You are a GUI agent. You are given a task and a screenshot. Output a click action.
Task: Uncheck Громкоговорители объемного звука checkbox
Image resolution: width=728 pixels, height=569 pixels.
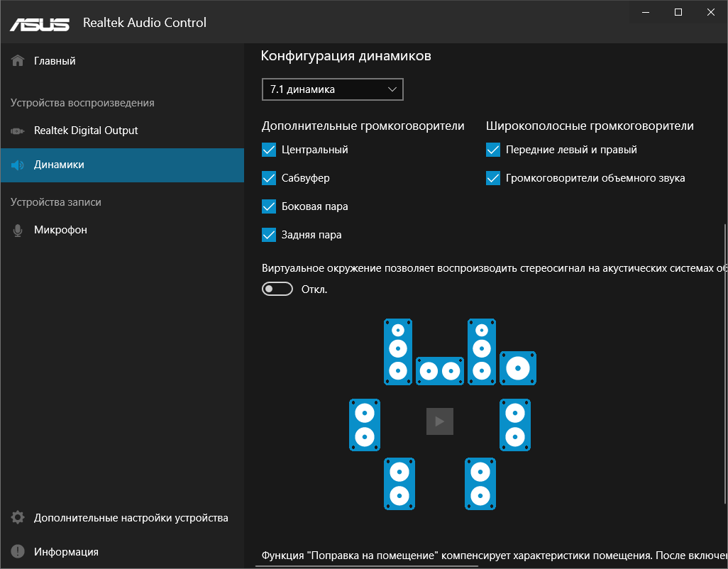tap(493, 178)
